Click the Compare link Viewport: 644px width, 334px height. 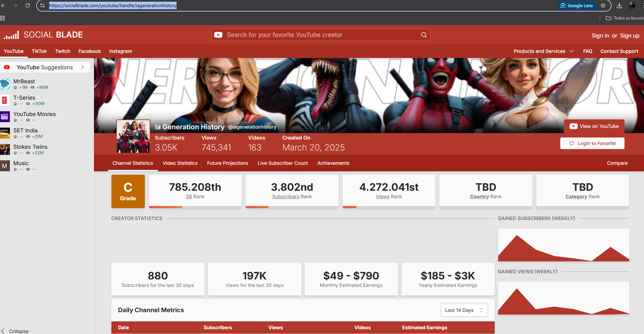click(x=617, y=163)
